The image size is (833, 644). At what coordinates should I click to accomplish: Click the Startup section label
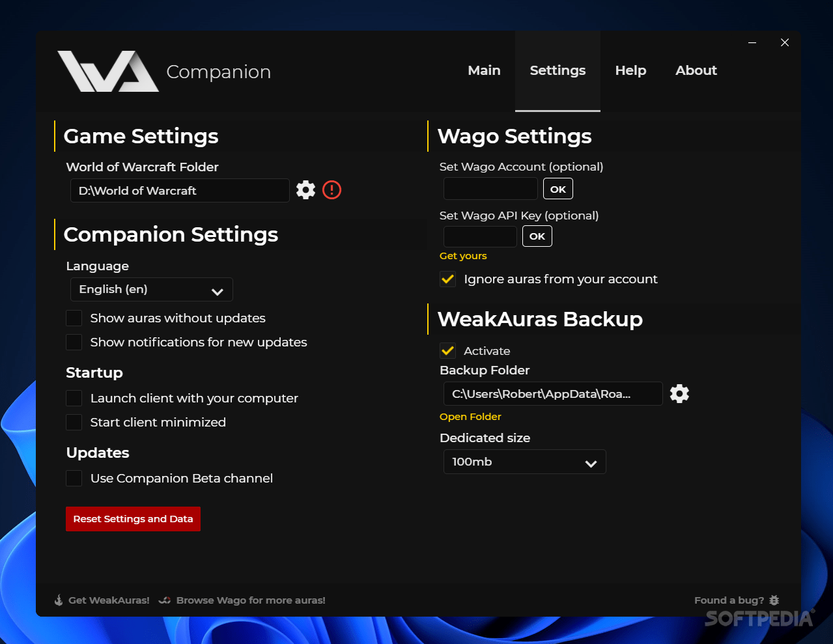[94, 372]
